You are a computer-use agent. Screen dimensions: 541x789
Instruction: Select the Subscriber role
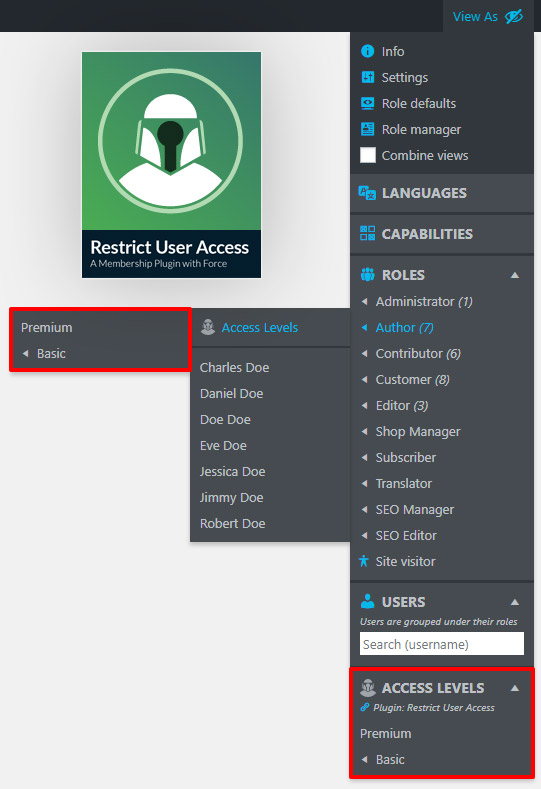pyautogui.click(x=406, y=457)
